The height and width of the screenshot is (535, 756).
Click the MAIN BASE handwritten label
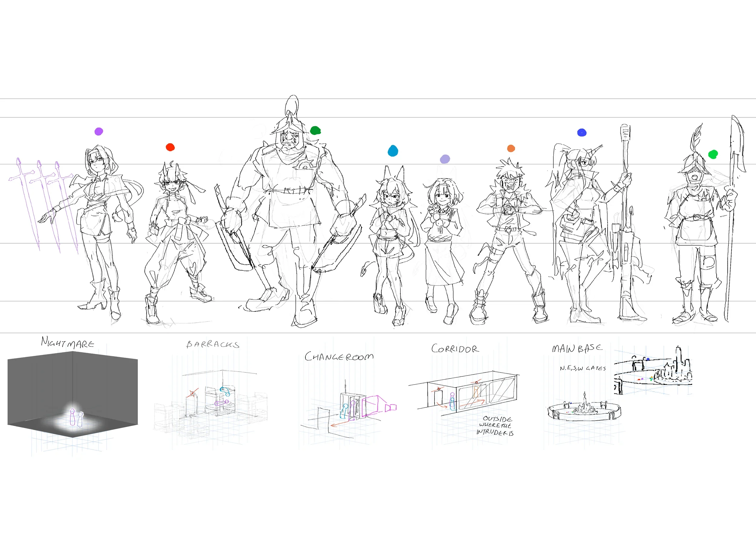click(577, 348)
